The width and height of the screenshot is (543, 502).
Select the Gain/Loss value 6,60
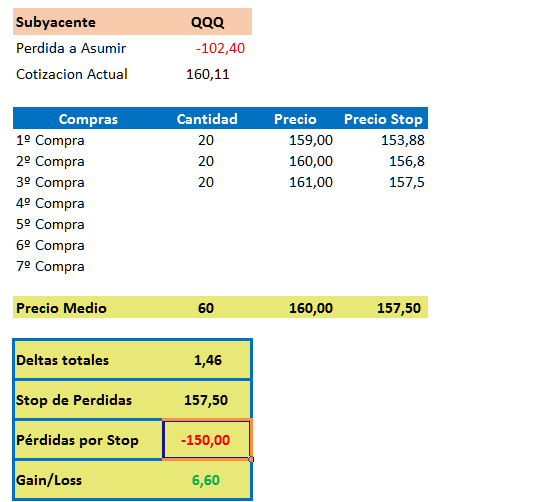point(206,480)
